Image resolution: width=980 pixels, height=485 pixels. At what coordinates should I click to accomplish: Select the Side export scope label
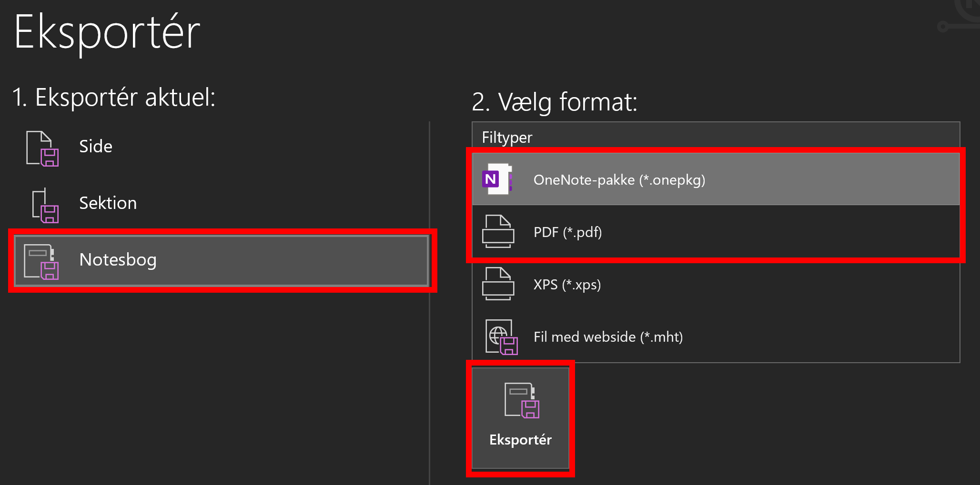point(96,147)
